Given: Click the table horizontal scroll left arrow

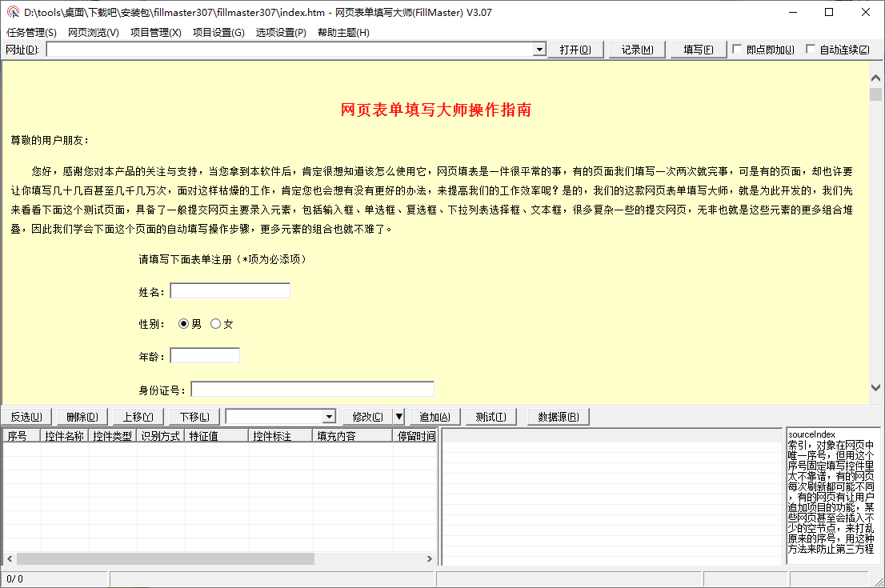Looking at the screenshot, I should click(10, 558).
